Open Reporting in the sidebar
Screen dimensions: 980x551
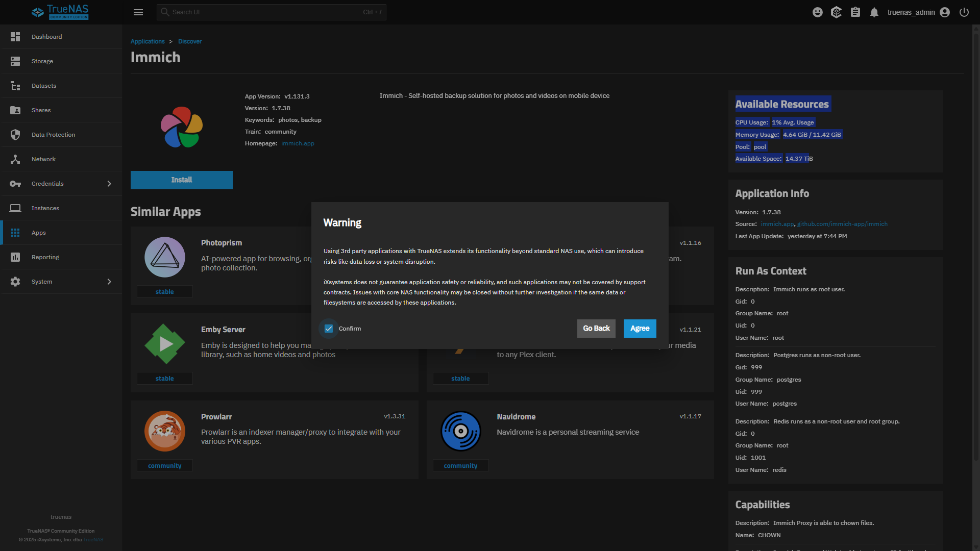coord(45,257)
